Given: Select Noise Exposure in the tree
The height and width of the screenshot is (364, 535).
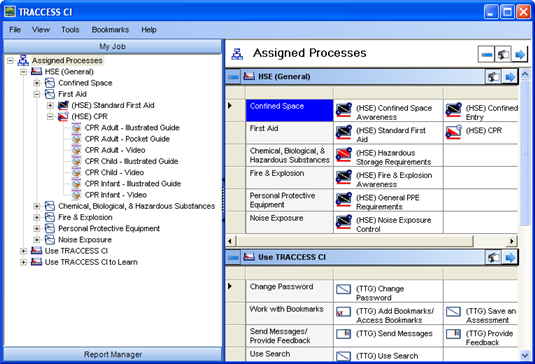Looking at the screenshot, I should pos(85,240).
